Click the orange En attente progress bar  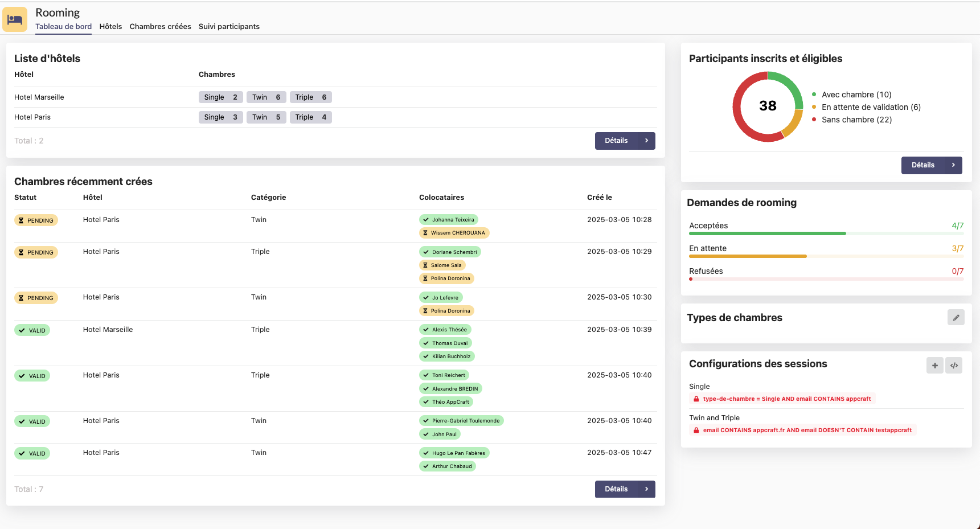[x=747, y=256]
